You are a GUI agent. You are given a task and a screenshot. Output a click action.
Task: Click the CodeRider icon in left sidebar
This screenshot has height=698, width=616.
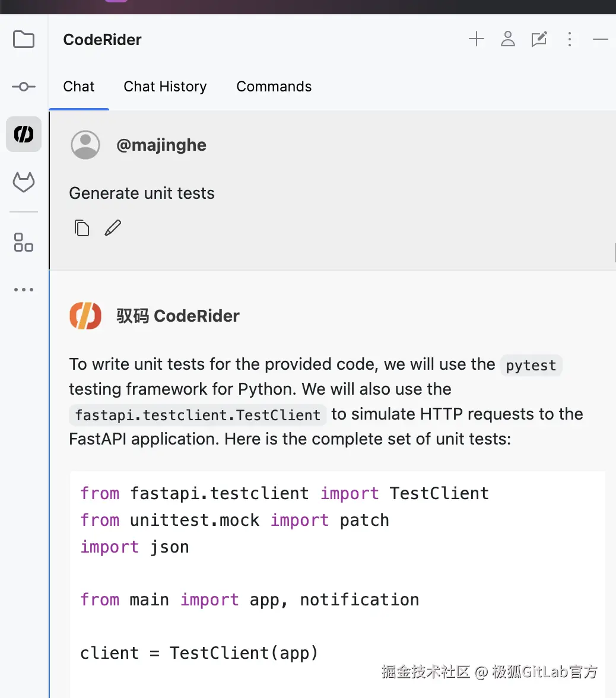pos(24,134)
